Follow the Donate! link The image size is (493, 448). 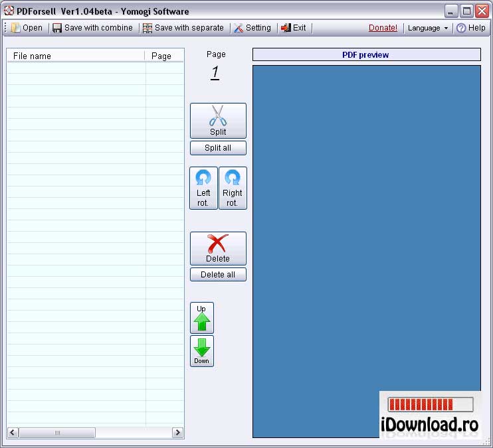383,28
